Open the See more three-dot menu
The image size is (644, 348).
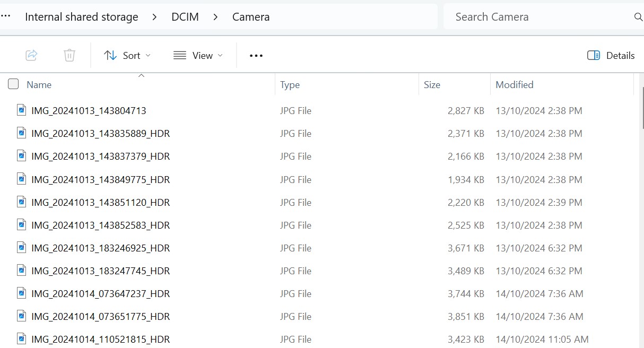click(x=256, y=56)
